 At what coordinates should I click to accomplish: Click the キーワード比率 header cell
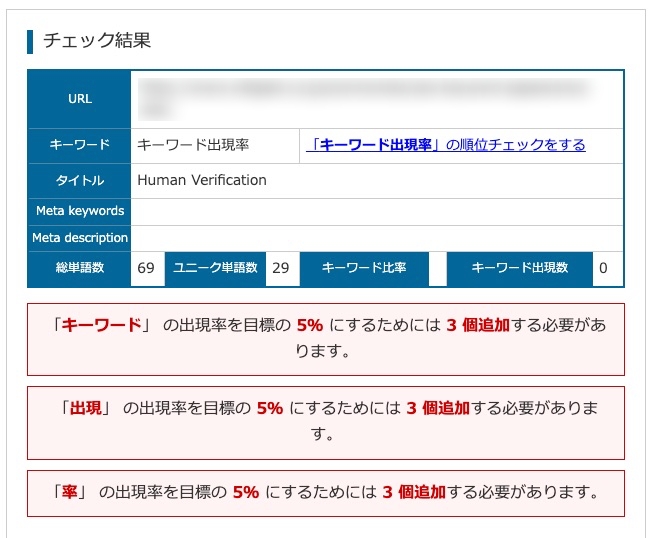point(364,268)
